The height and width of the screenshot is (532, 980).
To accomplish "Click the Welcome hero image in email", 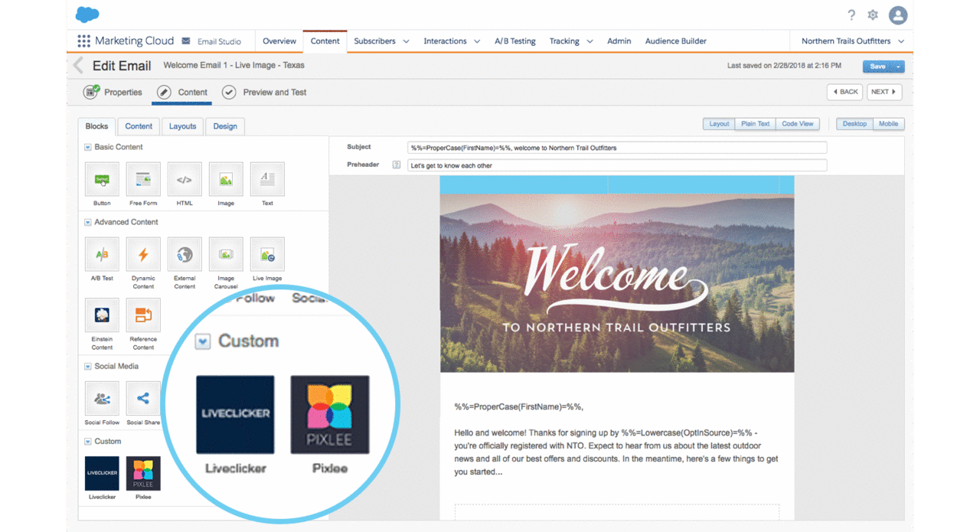I will tap(617, 282).
